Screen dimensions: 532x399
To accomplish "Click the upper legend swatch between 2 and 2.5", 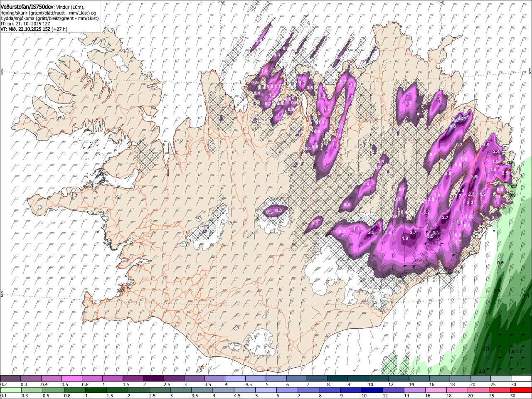I will (153, 379).
